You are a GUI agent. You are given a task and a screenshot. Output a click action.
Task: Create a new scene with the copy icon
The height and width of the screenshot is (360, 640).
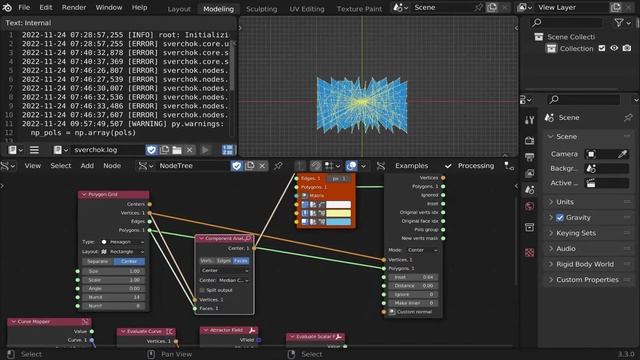[492, 7]
